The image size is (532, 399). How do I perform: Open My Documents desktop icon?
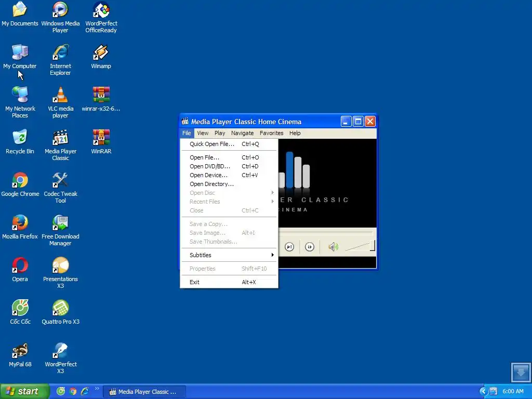[x=20, y=14]
